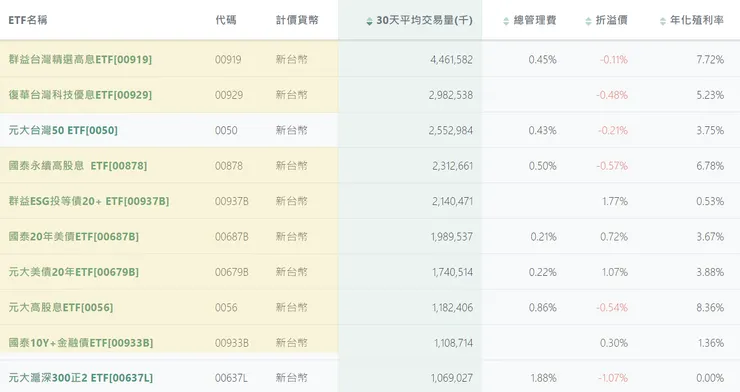
Task: Click management fee 0.86%
Action: point(542,307)
